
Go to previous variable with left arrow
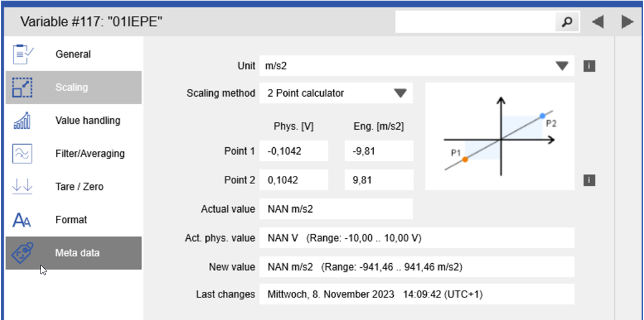pyautogui.click(x=597, y=22)
